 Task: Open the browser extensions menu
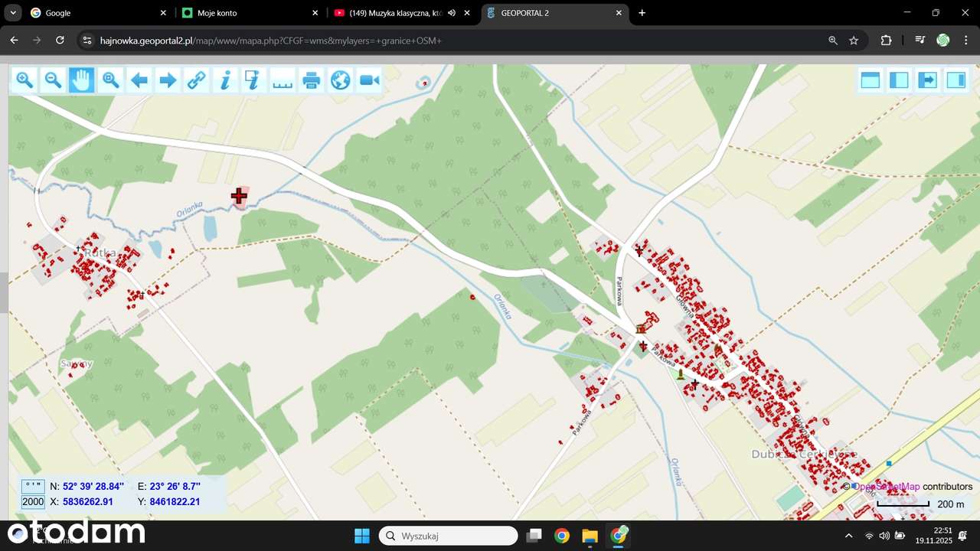click(x=886, y=41)
